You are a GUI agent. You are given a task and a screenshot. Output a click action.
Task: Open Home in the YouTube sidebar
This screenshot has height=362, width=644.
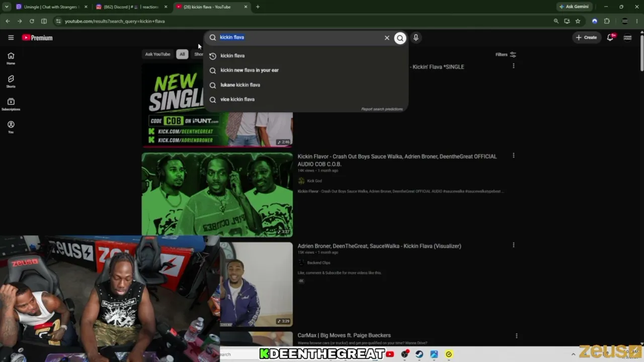(11, 58)
